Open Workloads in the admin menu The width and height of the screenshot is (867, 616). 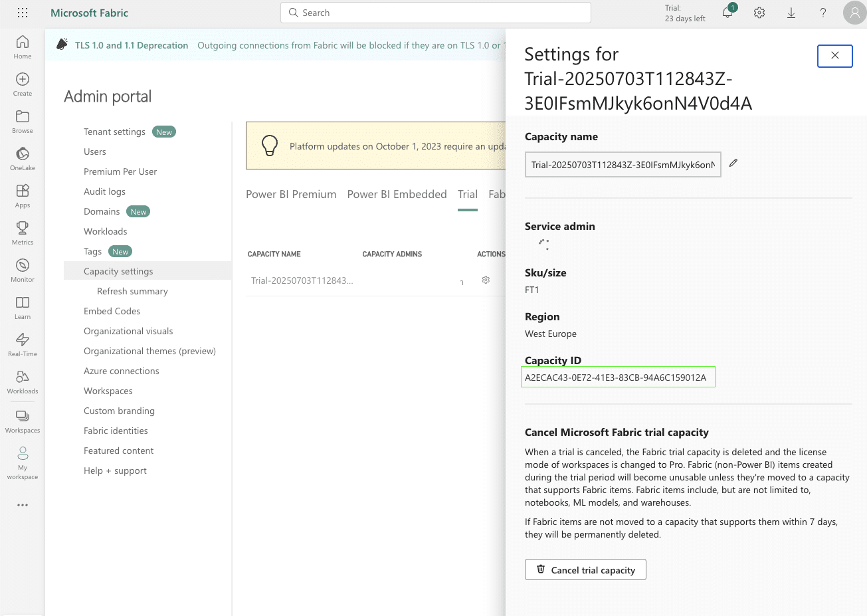[106, 231]
